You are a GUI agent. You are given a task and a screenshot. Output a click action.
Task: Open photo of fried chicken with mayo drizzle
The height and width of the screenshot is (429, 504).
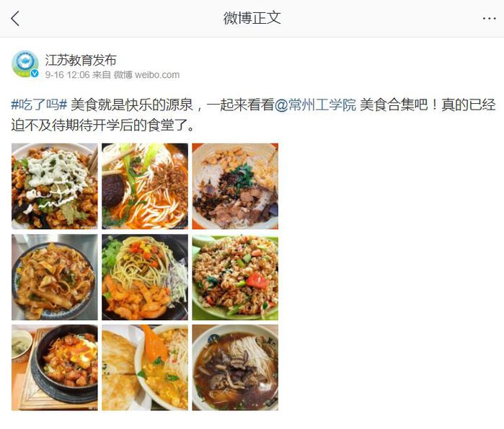(x=55, y=186)
